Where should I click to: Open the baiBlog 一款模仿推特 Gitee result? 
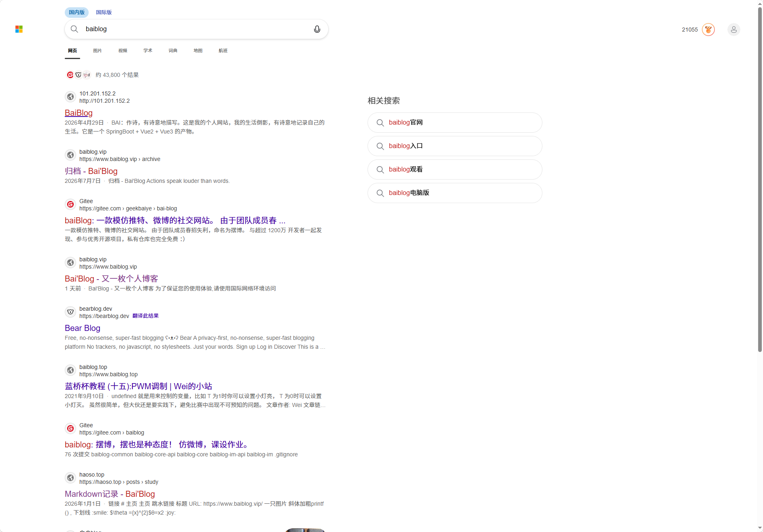[x=175, y=220]
